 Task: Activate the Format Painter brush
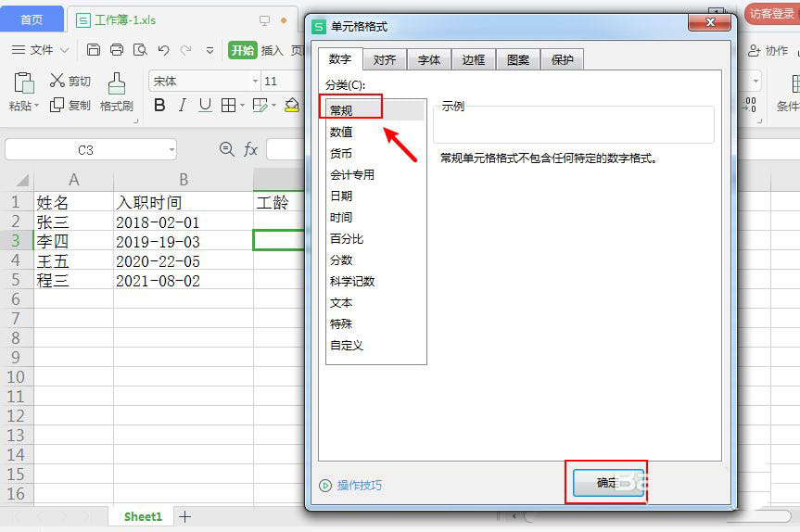point(116,82)
